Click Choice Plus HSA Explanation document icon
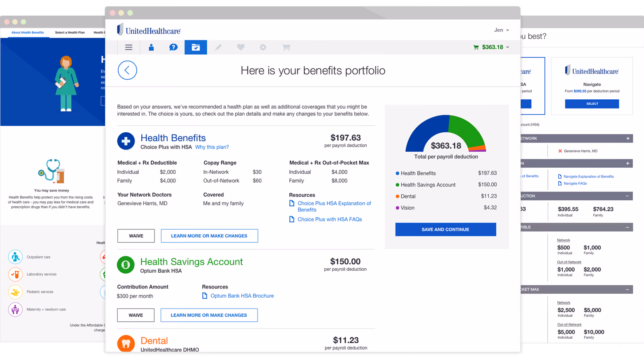 (292, 204)
